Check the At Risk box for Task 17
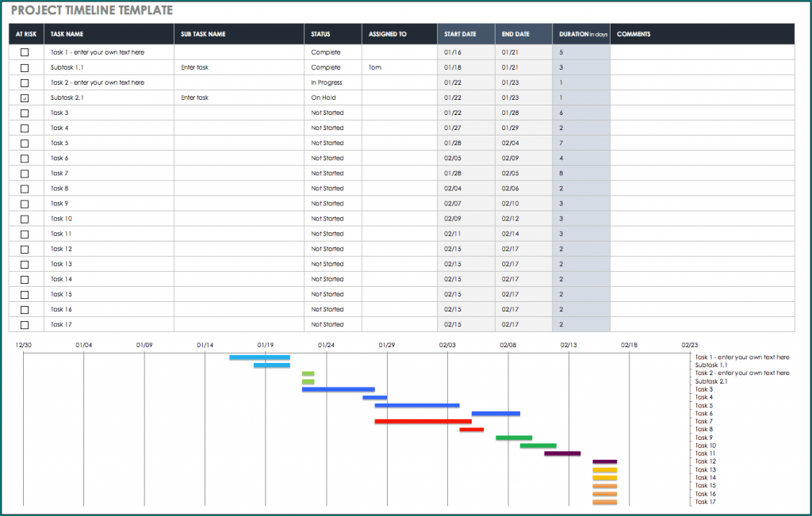 tap(25, 324)
